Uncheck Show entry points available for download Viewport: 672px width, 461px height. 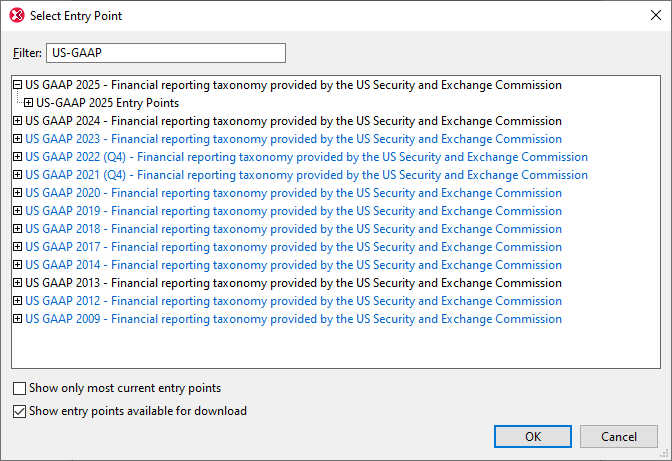tap(20, 411)
